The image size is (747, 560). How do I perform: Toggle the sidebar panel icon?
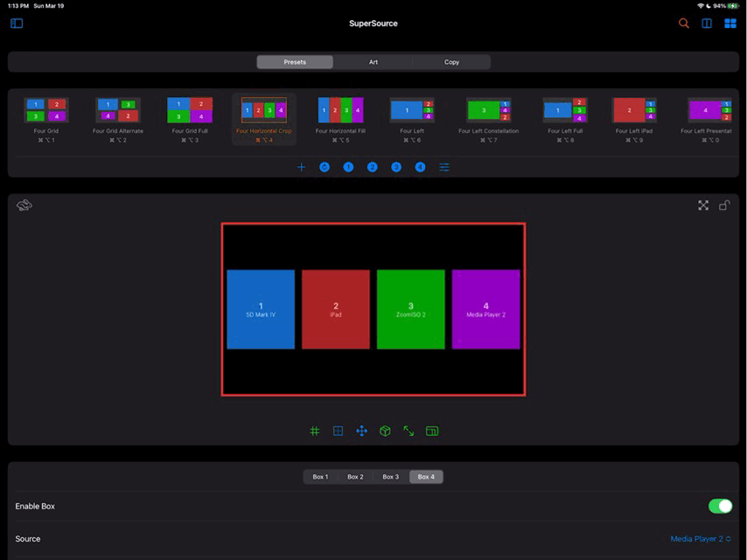17,24
